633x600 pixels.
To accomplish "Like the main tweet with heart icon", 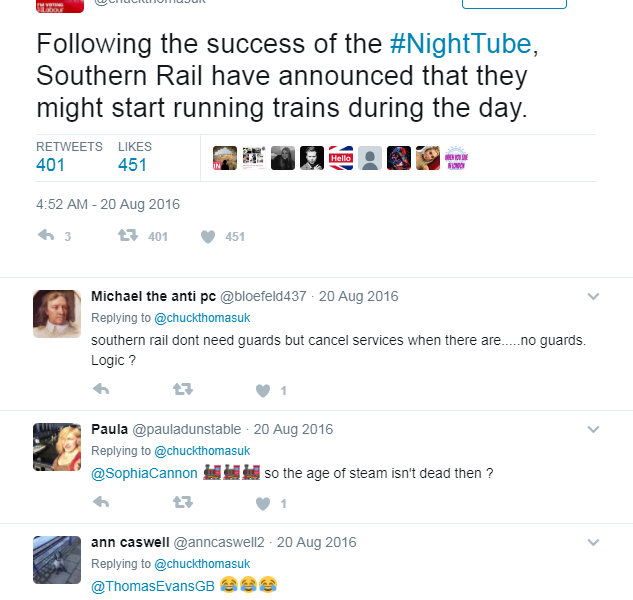I will point(208,237).
